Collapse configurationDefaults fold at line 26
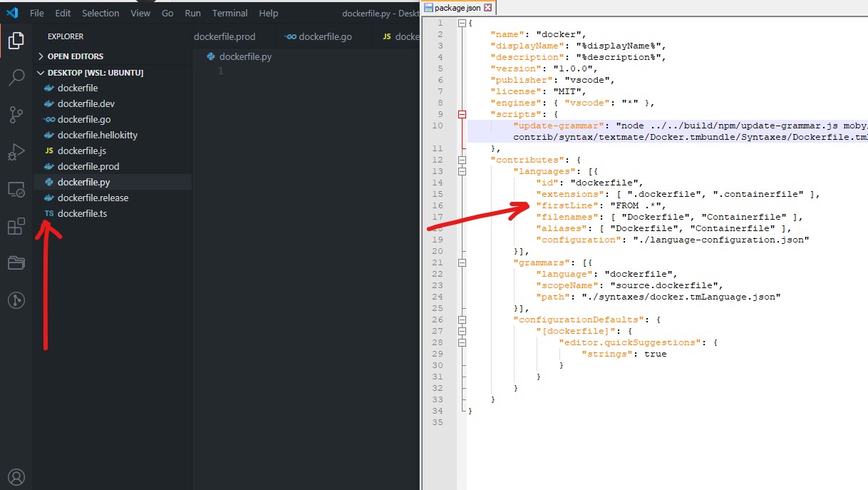This screenshot has height=490, width=868. [462, 320]
